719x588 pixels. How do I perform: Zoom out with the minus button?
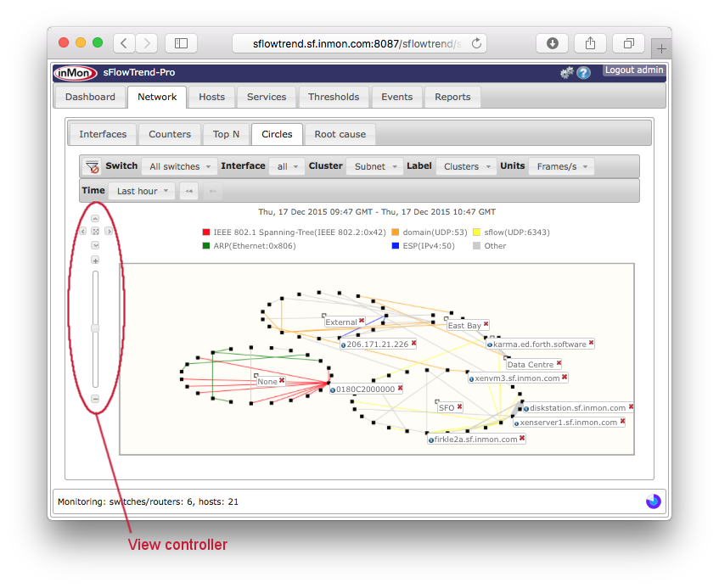click(x=95, y=399)
